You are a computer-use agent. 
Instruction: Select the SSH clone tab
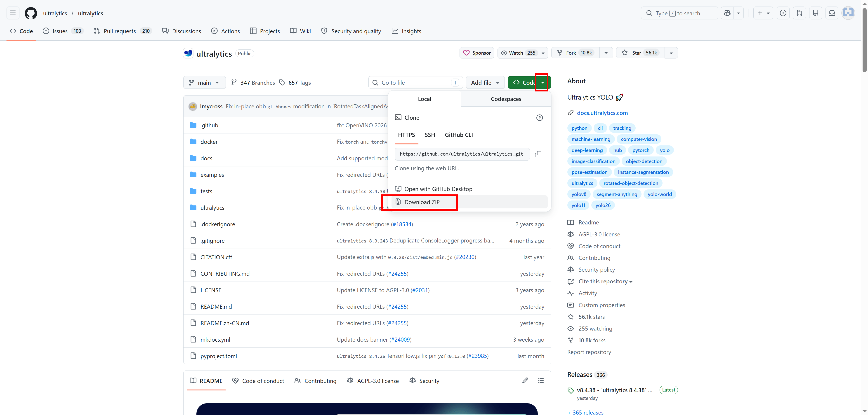tap(430, 135)
